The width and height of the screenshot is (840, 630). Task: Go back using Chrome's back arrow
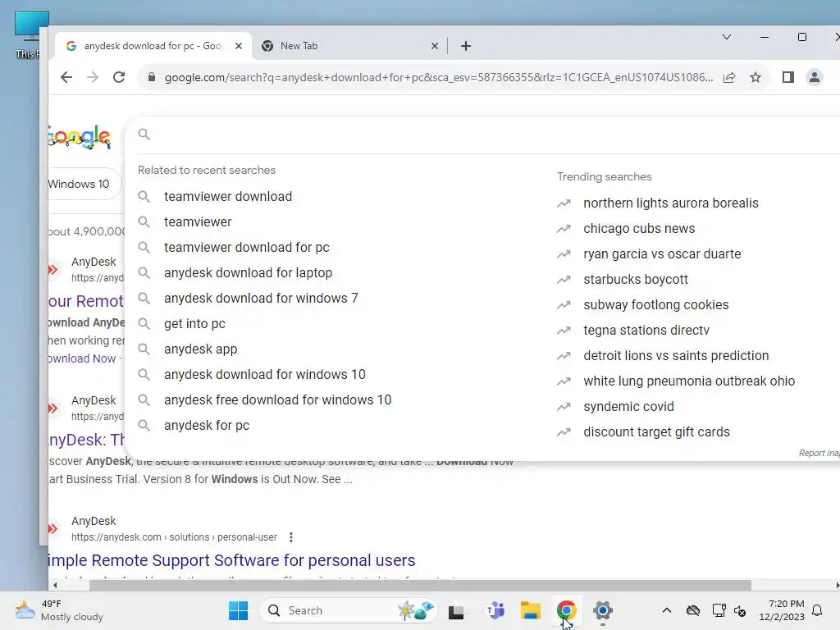pos(66,77)
